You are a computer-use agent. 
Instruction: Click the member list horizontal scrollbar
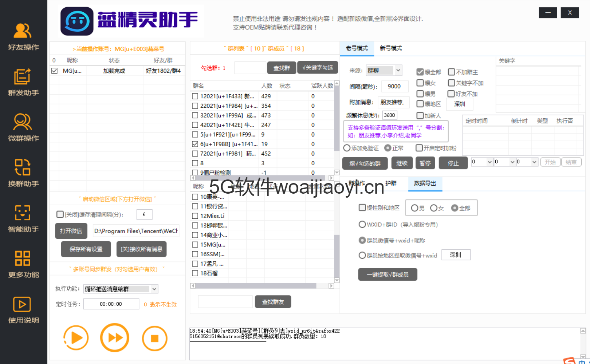pyautogui.click(x=262, y=286)
